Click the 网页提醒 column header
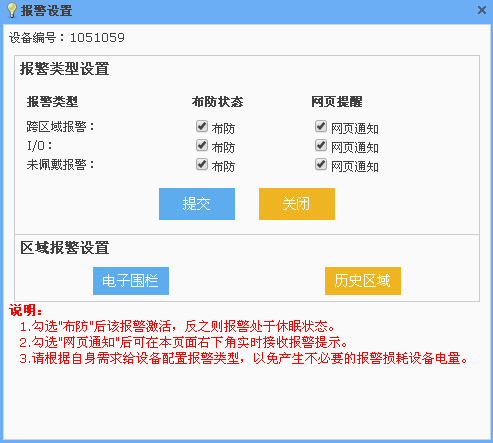 337,102
